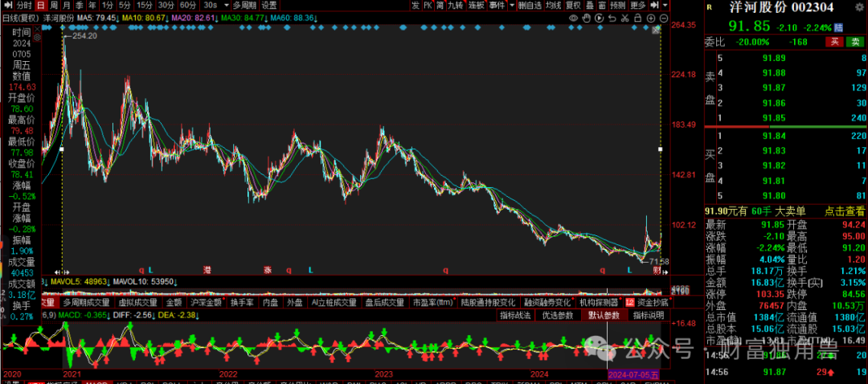Click the gear settings icon in the data panel

[38, 38]
